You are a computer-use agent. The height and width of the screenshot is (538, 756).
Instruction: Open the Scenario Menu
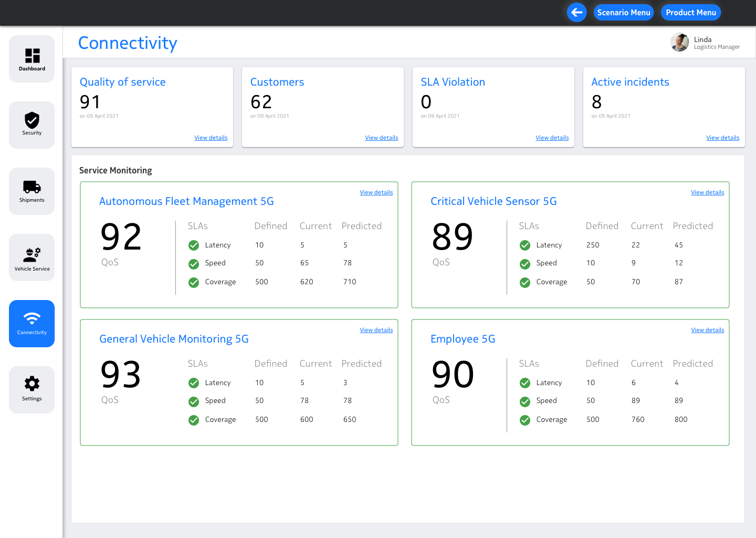tap(624, 13)
